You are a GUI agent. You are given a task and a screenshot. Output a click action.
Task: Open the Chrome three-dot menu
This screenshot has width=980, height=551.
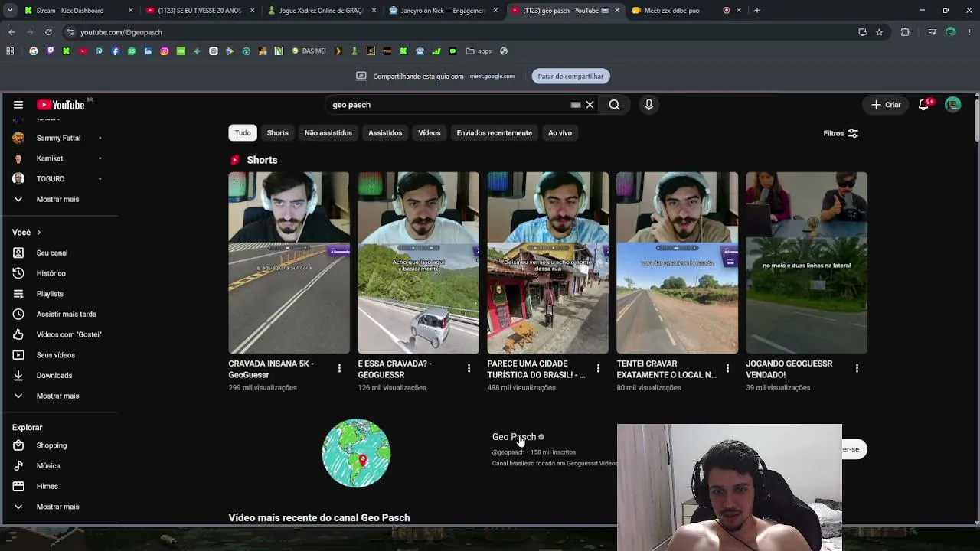click(969, 32)
